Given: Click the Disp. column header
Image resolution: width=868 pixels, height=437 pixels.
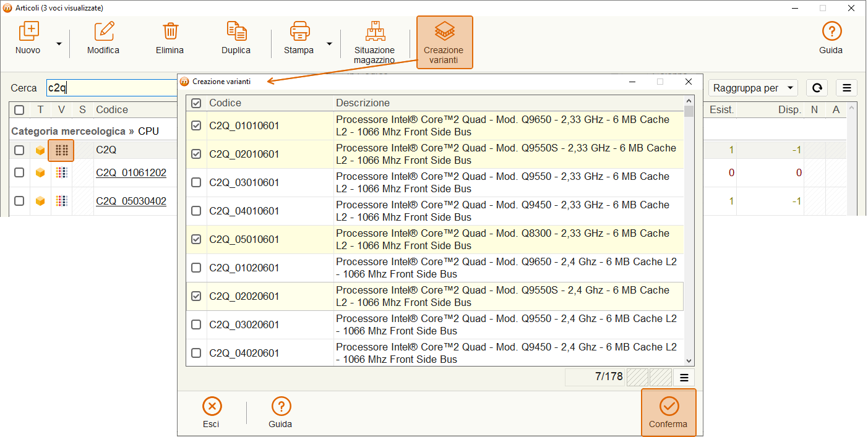Looking at the screenshot, I should coord(790,110).
